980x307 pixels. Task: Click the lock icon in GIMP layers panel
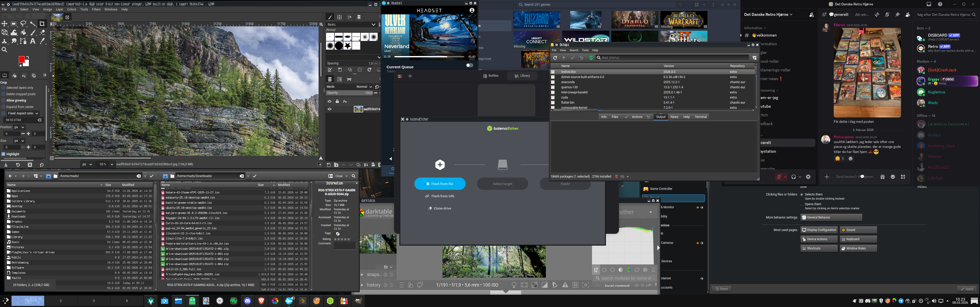(x=337, y=101)
